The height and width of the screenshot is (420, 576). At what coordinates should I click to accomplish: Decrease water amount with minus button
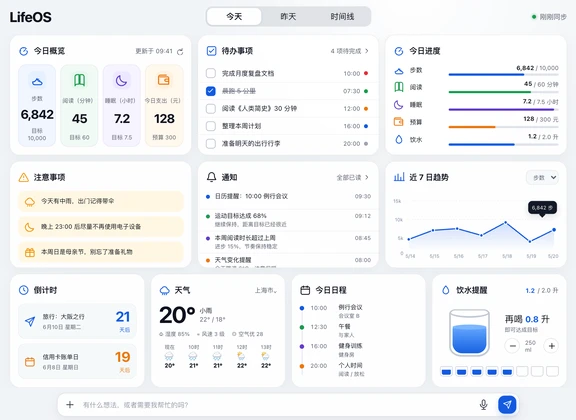point(512,346)
